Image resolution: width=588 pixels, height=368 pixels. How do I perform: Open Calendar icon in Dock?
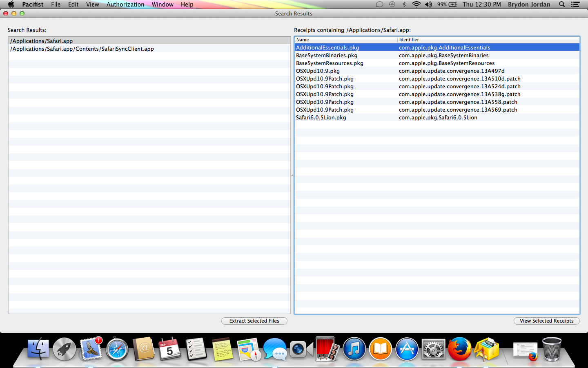point(170,350)
